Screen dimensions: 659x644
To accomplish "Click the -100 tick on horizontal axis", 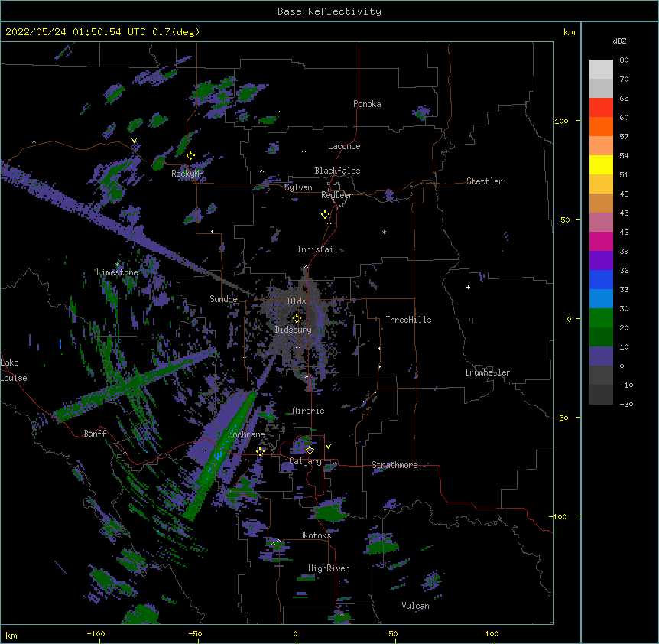I will pyautogui.click(x=96, y=633).
